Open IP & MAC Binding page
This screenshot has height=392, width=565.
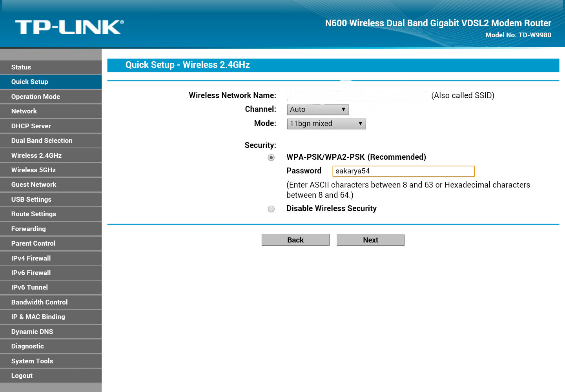tap(51, 317)
